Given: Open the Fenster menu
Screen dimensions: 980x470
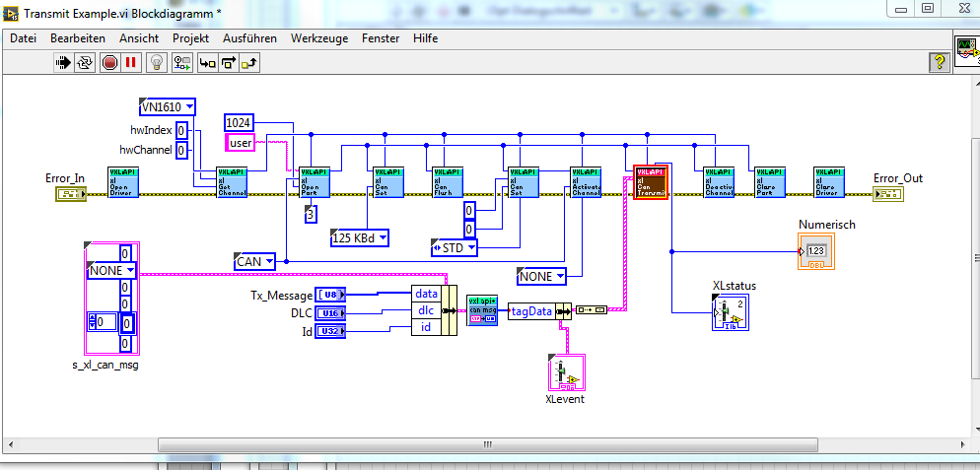Looking at the screenshot, I should click(381, 38).
